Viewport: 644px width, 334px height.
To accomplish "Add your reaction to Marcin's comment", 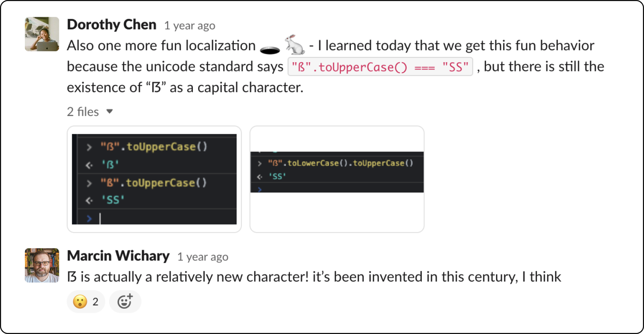I will 125,301.
